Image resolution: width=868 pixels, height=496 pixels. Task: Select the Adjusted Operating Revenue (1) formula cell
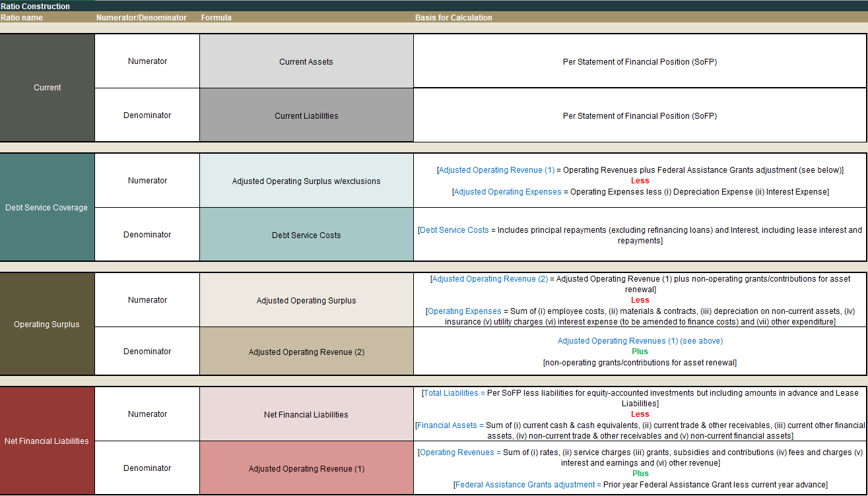(x=306, y=468)
